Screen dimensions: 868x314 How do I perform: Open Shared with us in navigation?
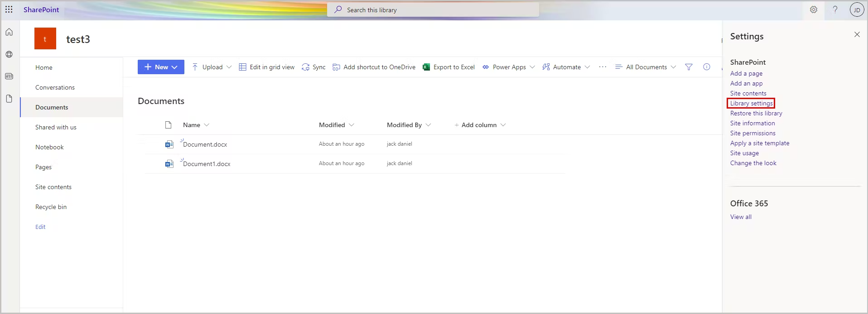click(56, 127)
